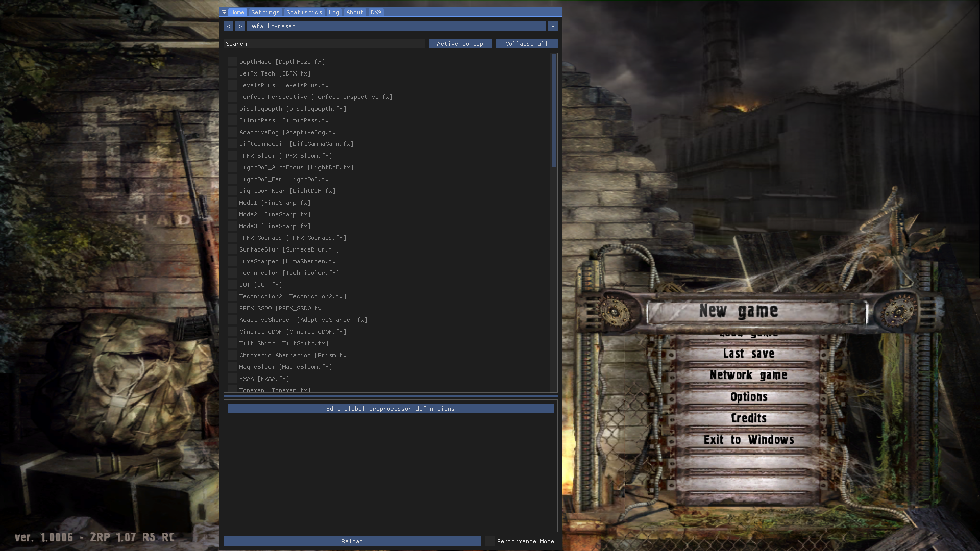Toggle the LeiFx_Tech 3DFX effect

(x=232, y=73)
